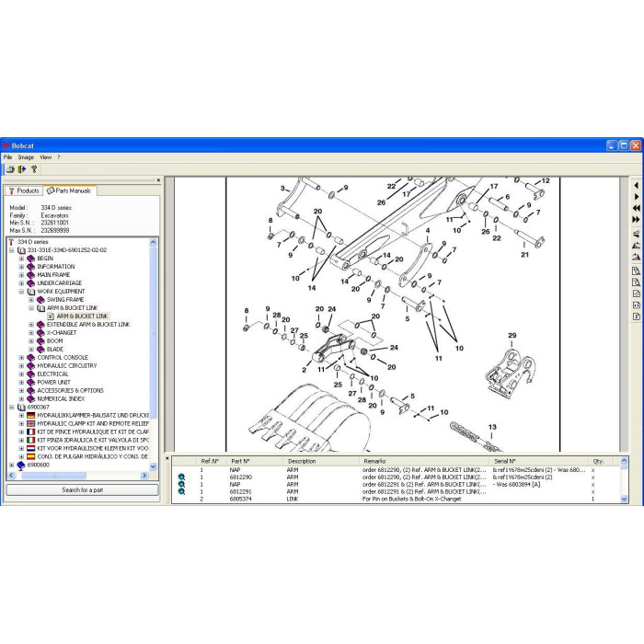Click the fit whole page icon

[636, 293]
